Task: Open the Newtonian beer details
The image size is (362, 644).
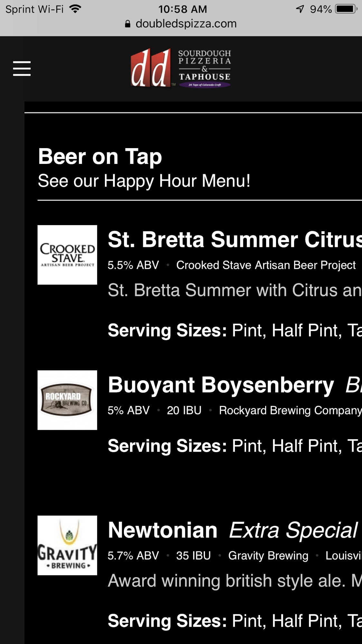Action: [162, 530]
